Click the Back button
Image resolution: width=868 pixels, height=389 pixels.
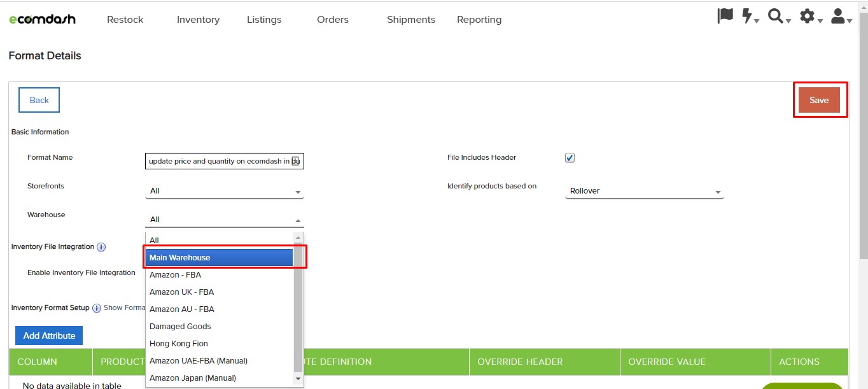(39, 100)
